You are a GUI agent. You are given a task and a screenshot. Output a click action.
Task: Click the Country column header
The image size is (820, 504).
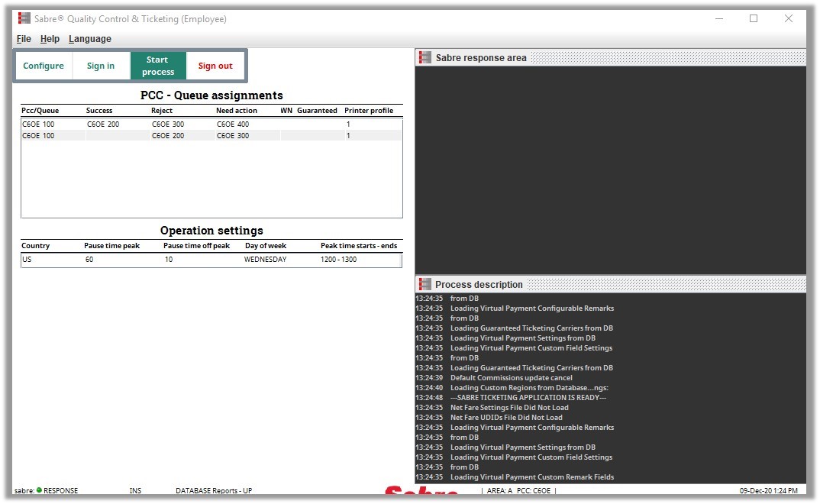[36, 246]
